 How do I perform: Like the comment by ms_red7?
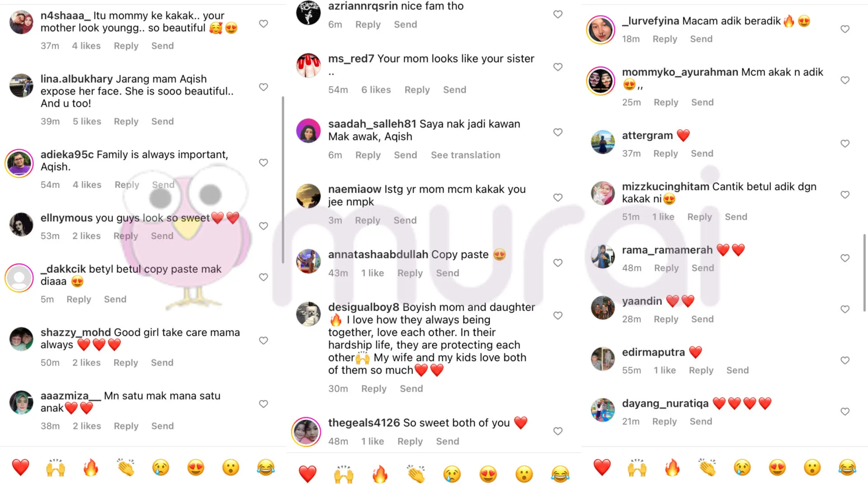click(x=558, y=67)
